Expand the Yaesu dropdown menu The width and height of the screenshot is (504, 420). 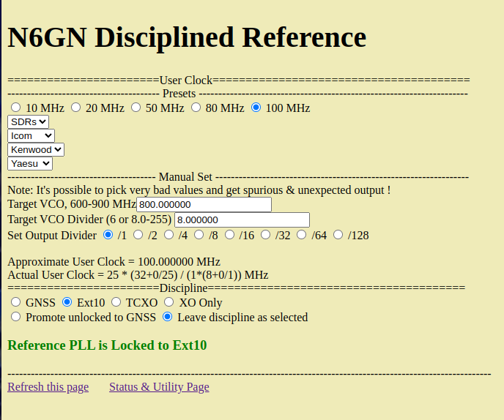click(30, 163)
